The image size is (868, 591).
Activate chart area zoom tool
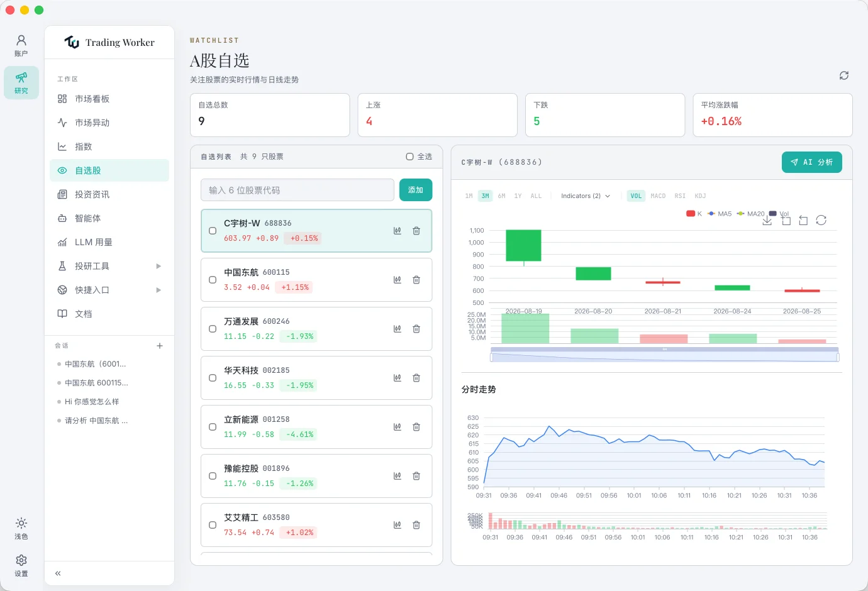click(786, 220)
